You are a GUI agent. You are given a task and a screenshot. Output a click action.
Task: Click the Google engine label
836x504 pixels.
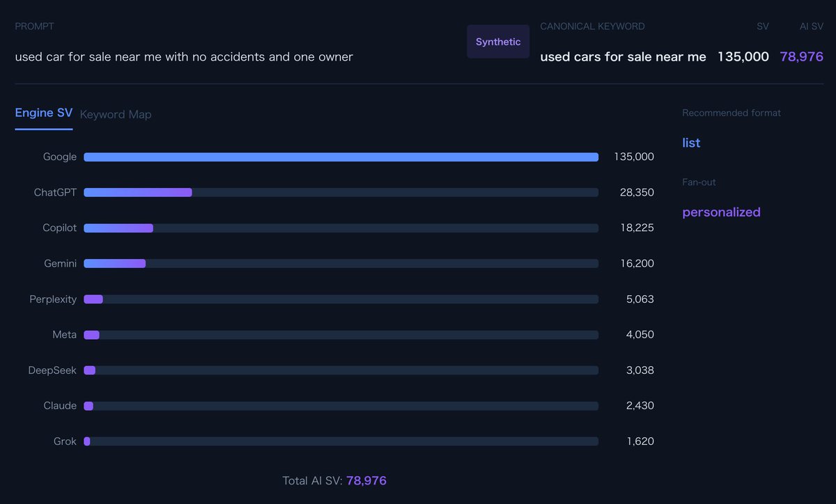pyautogui.click(x=60, y=157)
